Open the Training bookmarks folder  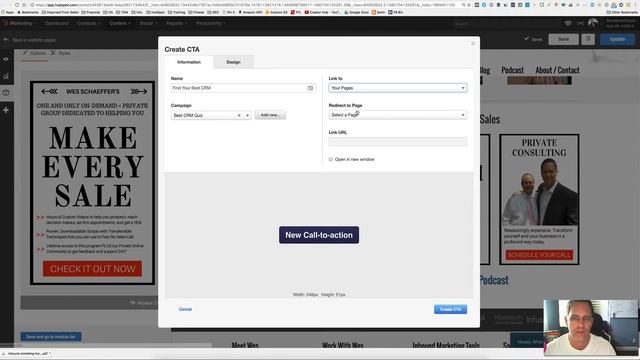[176, 12]
